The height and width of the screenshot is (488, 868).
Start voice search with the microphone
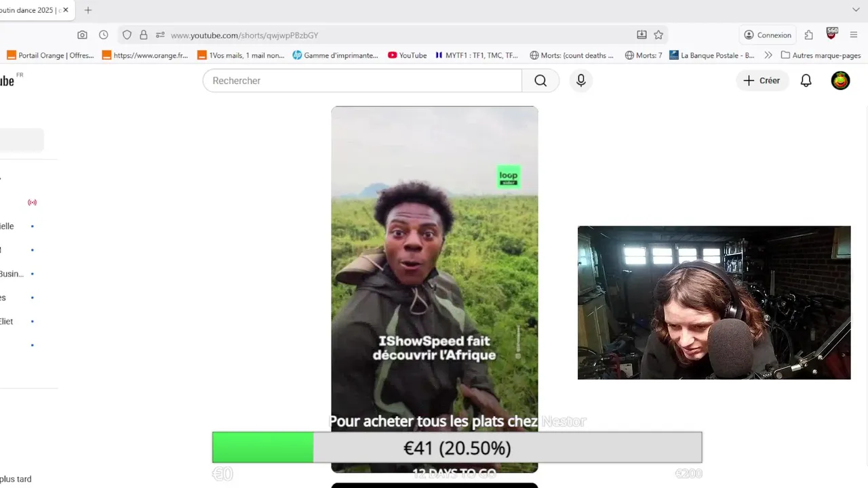[x=580, y=81]
